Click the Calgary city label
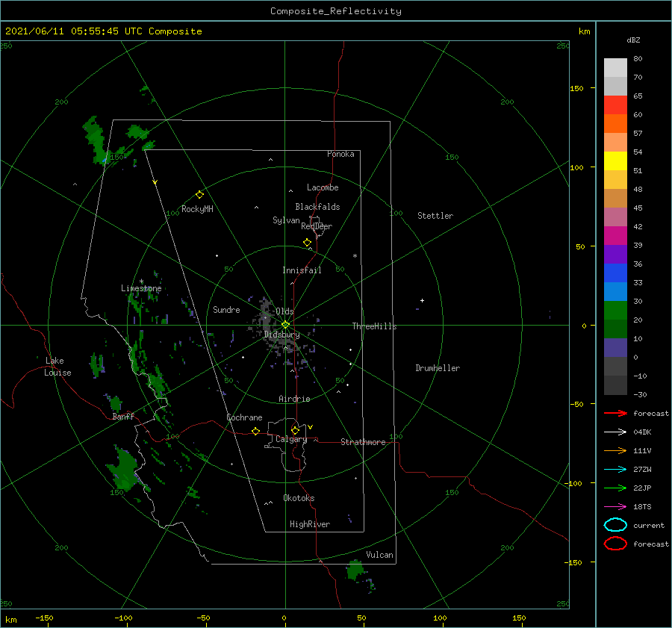The width and height of the screenshot is (672, 628). [291, 439]
